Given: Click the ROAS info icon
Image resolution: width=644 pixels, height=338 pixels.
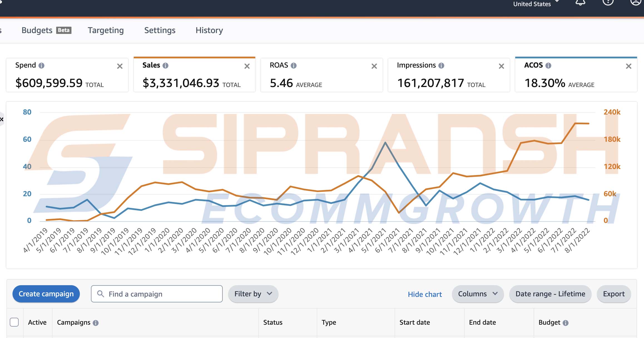Looking at the screenshot, I should point(294,66).
